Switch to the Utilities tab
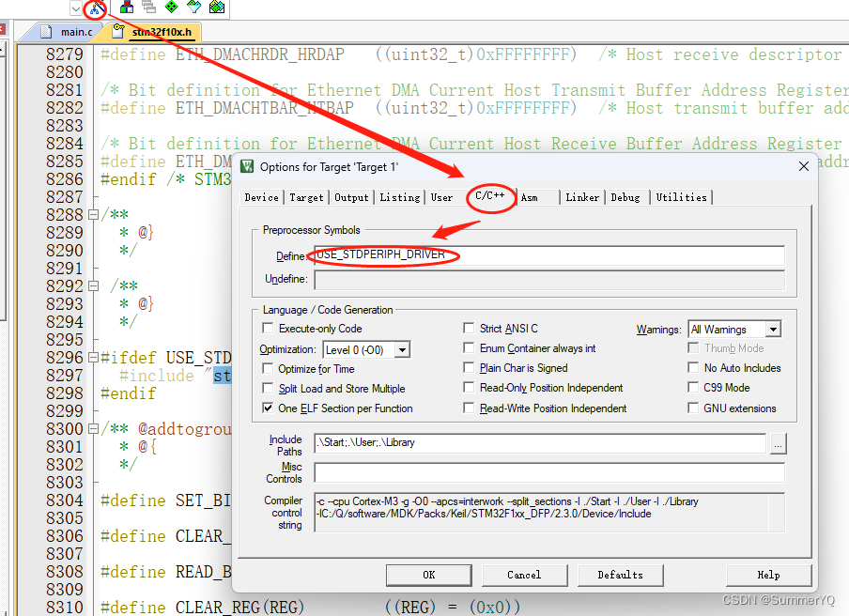849x616 pixels. coord(681,197)
